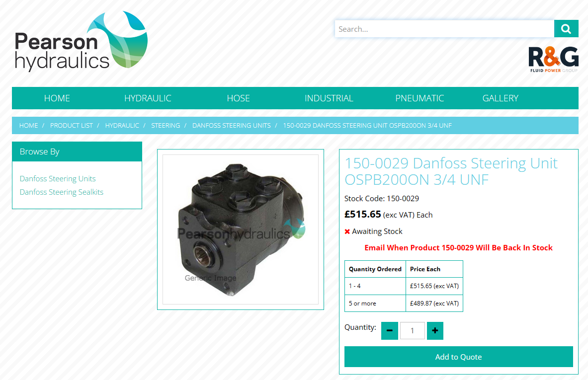Open the HOME menu item
Screen dimensions: 588x380
point(57,98)
